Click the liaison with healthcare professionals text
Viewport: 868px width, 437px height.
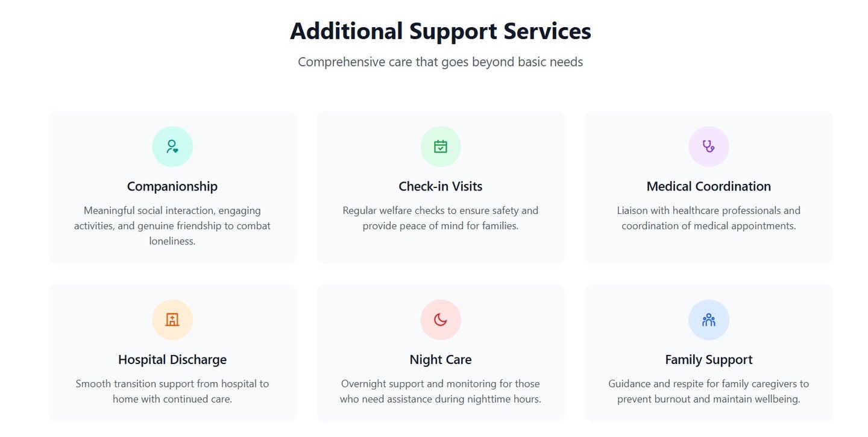(709, 218)
